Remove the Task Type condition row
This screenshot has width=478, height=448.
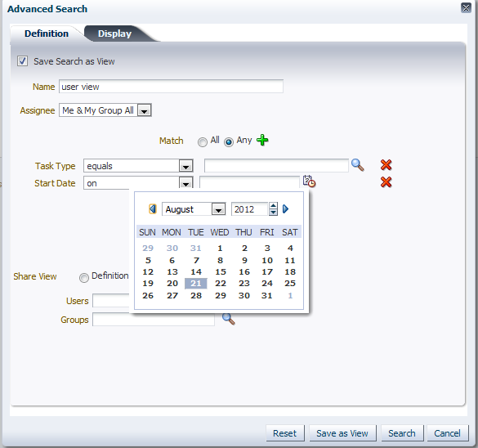386,165
